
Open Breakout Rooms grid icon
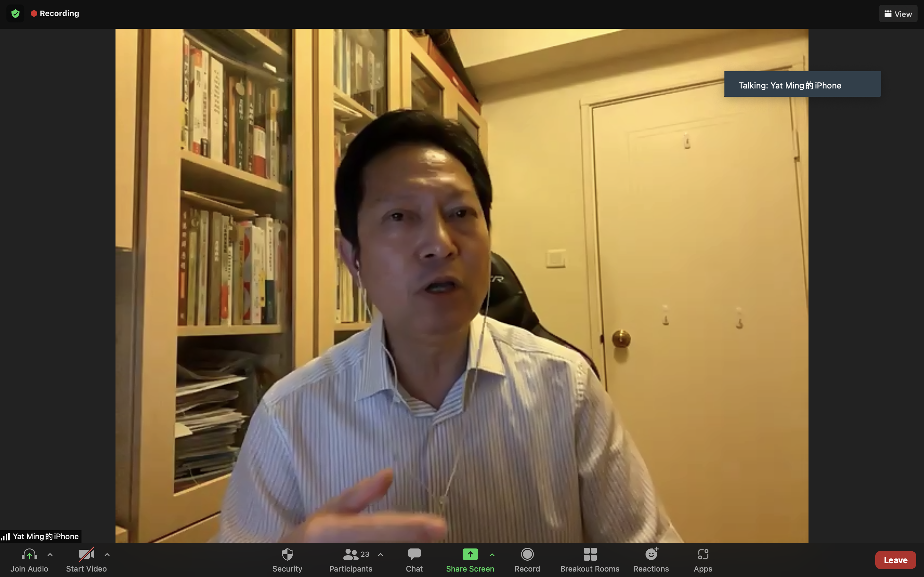click(589, 555)
